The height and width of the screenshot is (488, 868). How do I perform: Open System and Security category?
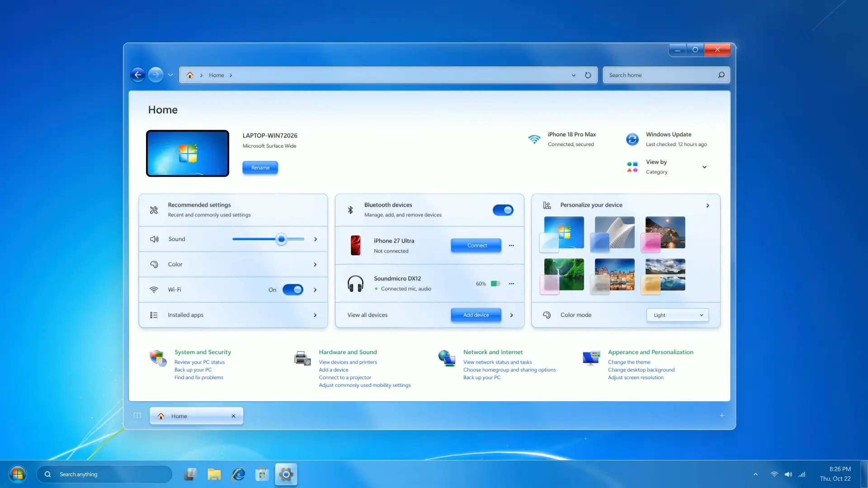pyautogui.click(x=203, y=352)
